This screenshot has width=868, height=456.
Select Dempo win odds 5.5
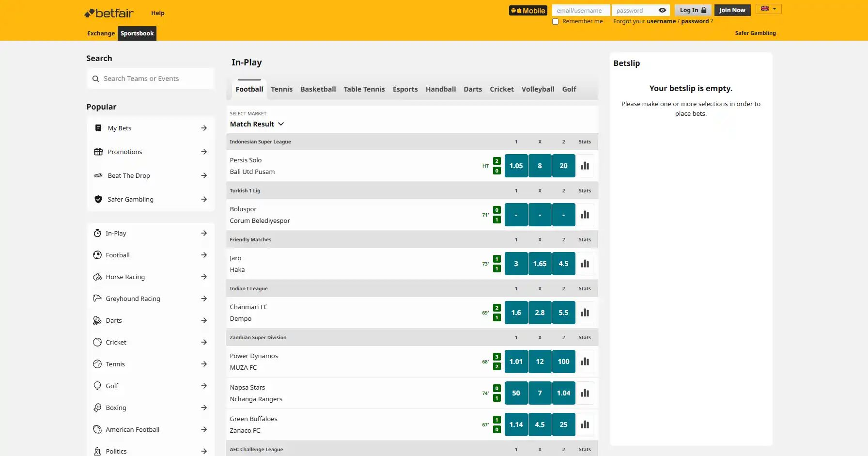pyautogui.click(x=563, y=313)
